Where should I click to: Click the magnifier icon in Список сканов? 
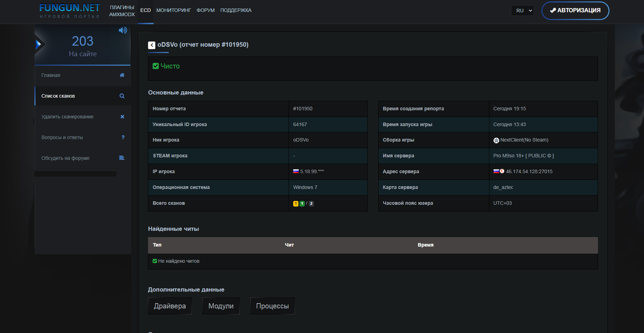[122, 96]
